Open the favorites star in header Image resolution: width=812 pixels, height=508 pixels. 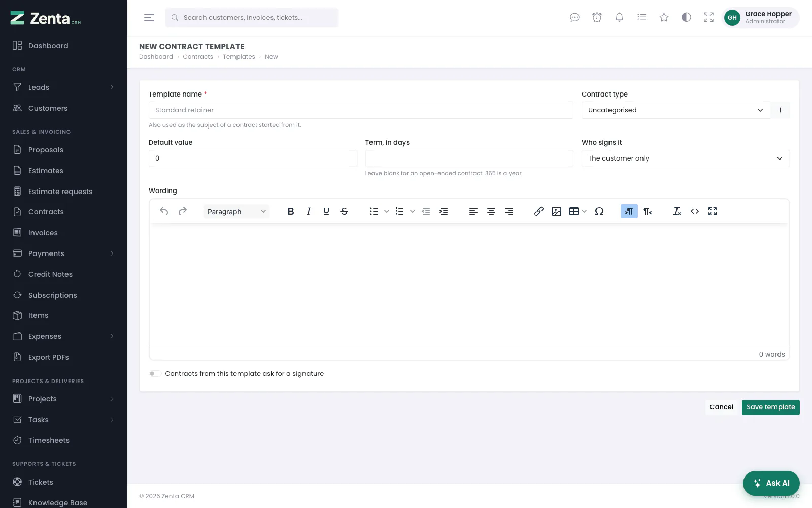tap(664, 17)
